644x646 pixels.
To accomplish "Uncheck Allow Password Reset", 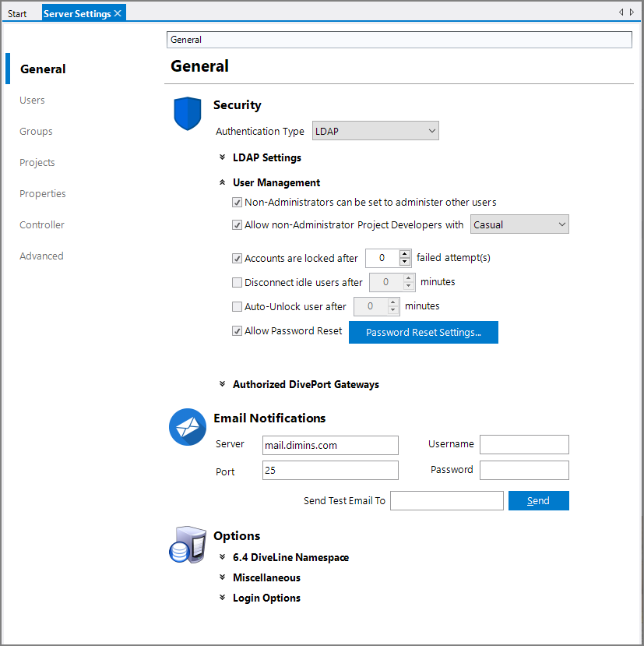I will point(237,330).
